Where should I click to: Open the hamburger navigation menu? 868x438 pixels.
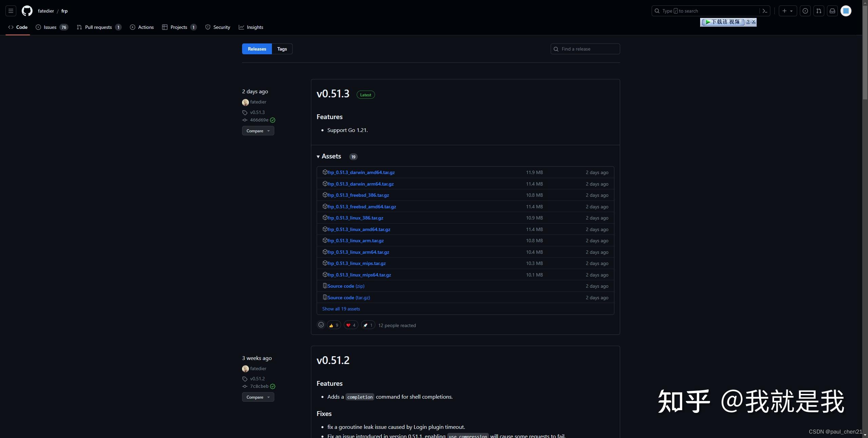11,11
